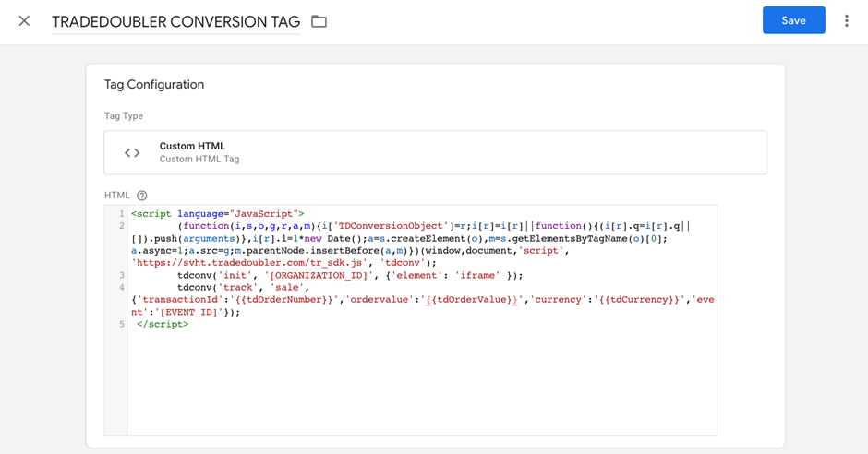Click the Tag Configuration heading

154,85
